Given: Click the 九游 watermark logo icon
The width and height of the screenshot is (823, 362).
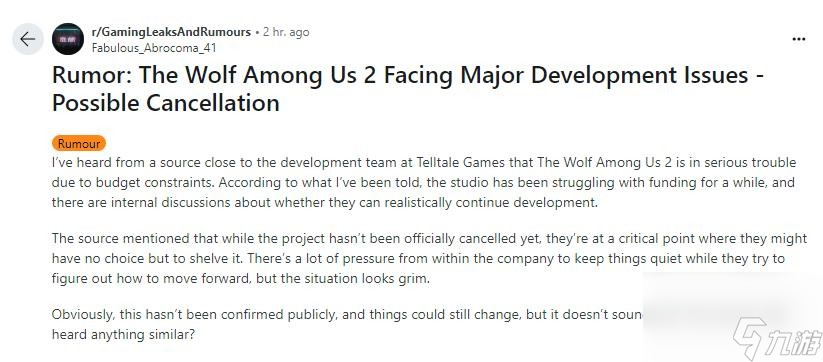Looking at the screenshot, I should (x=751, y=338).
